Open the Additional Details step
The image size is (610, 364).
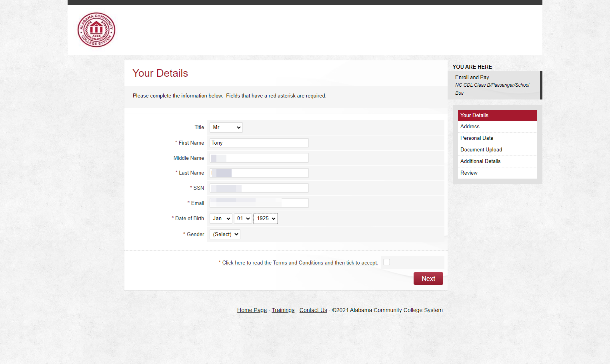click(x=497, y=161)
